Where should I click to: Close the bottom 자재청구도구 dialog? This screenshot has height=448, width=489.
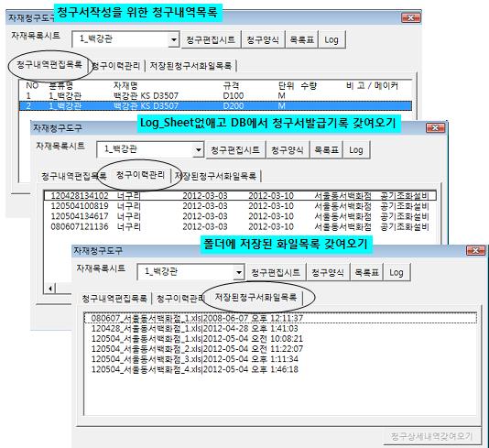coord(475,250)
